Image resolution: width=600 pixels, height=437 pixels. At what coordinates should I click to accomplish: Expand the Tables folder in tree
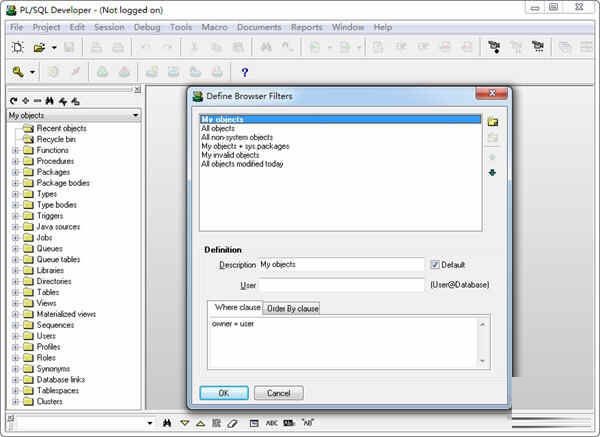tap(15, 292)
